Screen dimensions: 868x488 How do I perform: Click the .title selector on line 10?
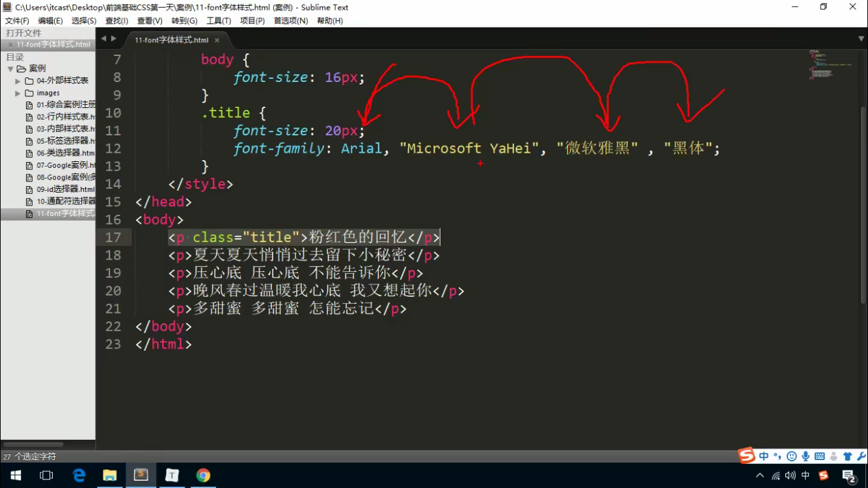pos(225,113)
